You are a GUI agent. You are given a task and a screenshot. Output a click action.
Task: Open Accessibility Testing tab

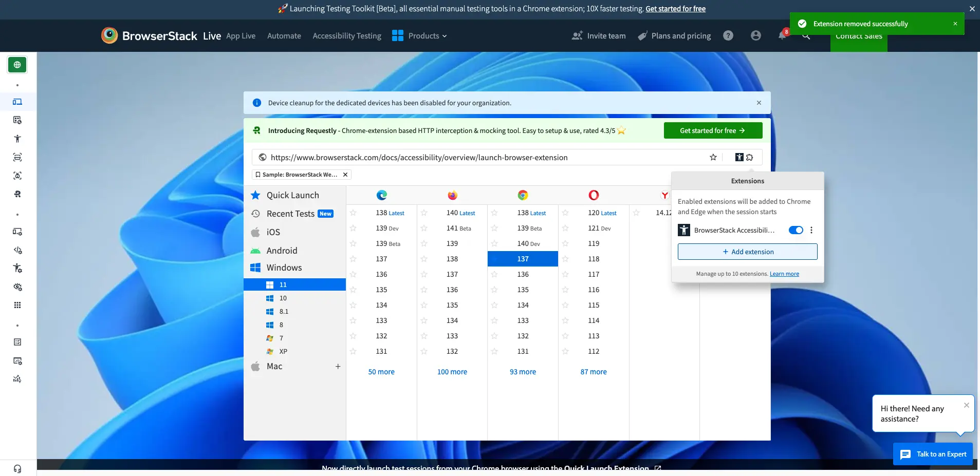click(347, 35)
